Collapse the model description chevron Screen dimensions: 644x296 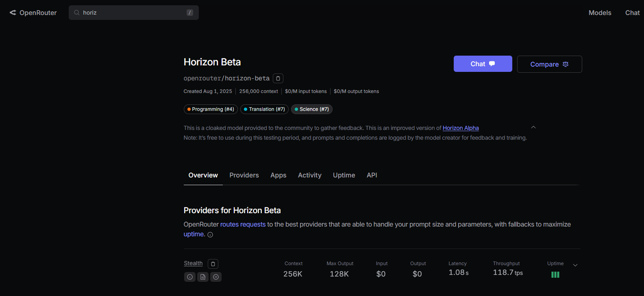point(533,127)
